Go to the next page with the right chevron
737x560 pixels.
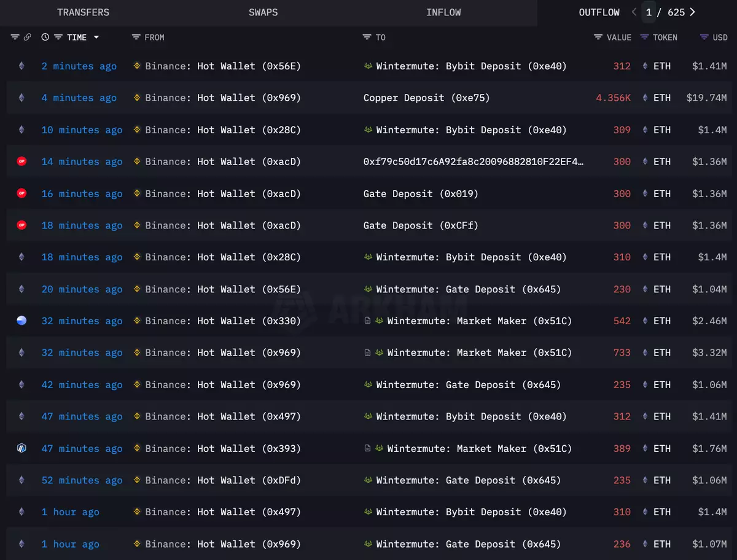click(x=693, y=12)
